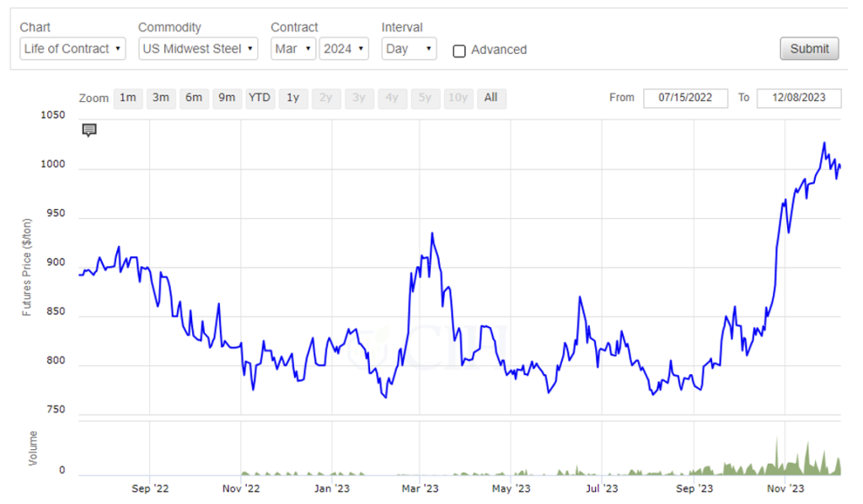Click the From date field

(684, 98)
